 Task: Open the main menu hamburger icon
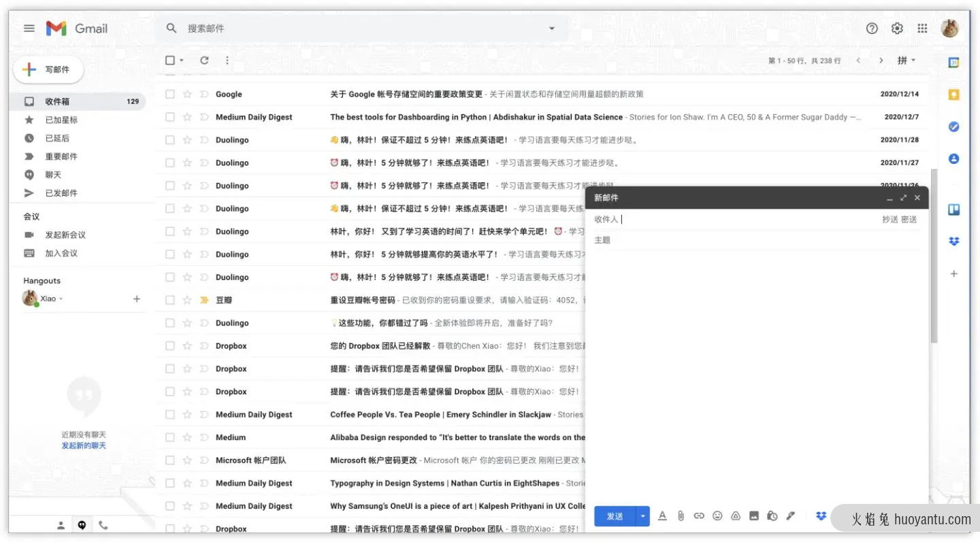[x=29, y=29]
